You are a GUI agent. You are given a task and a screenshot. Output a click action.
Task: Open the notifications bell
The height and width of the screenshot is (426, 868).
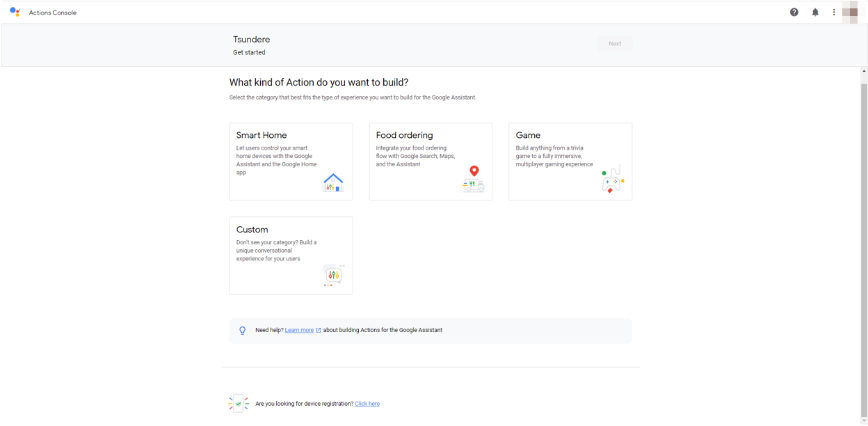[815, 12]
